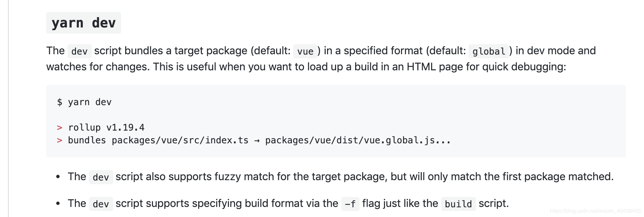
Task: Click the arrow symbol between bundle paths
Action: (257, 141)
